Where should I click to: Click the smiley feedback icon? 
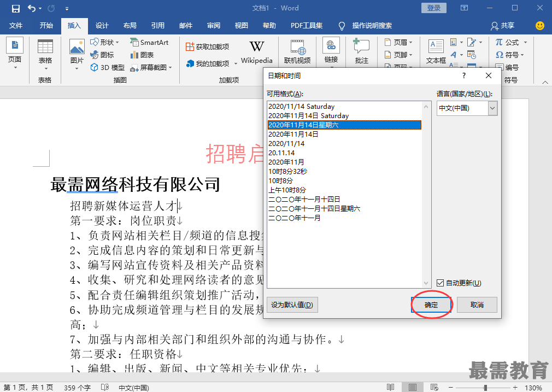[x=539, y=25]
